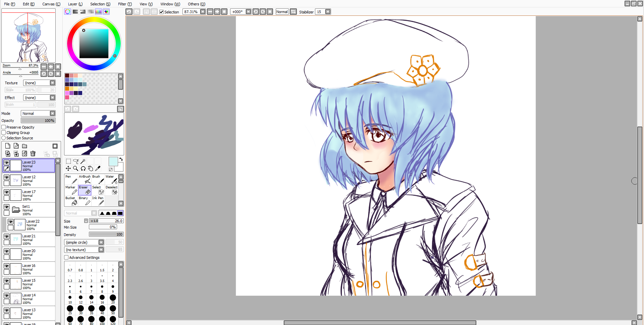
Task: Select the Marker tool
Action: point(71,190)
